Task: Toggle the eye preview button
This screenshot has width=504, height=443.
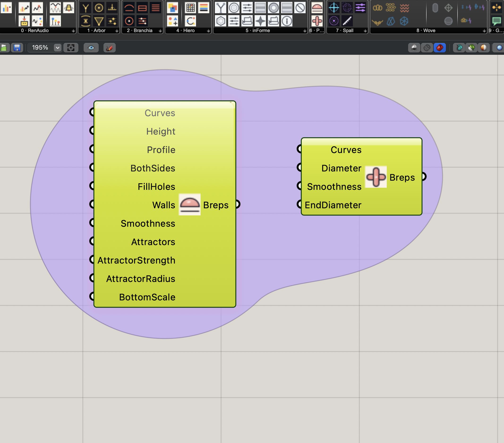Action: click(x=91, y=47)
